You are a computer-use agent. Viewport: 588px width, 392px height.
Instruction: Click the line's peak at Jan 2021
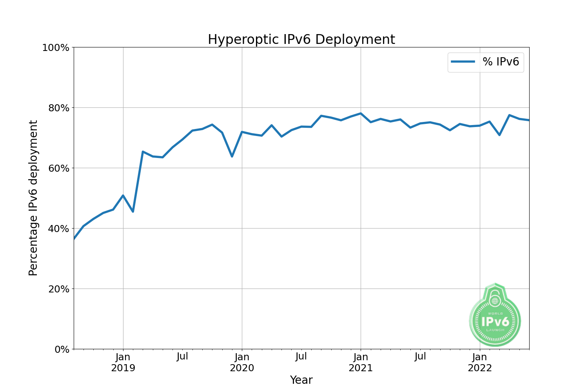point(361,113)
